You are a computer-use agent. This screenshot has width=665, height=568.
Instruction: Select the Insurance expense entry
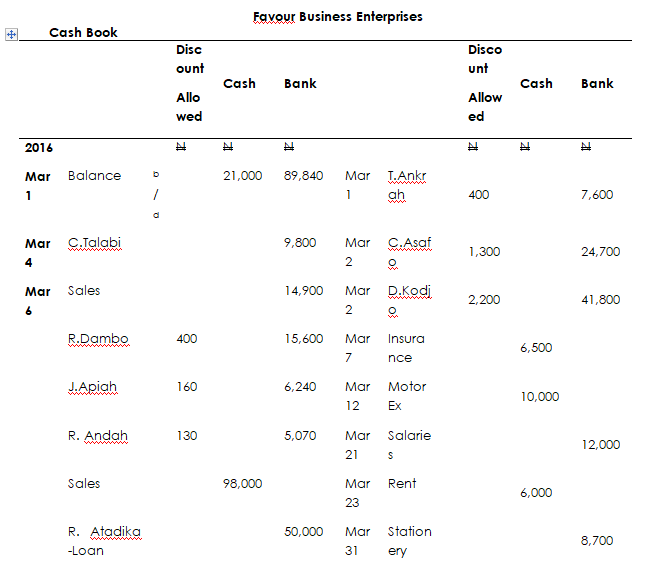[406, 348]
